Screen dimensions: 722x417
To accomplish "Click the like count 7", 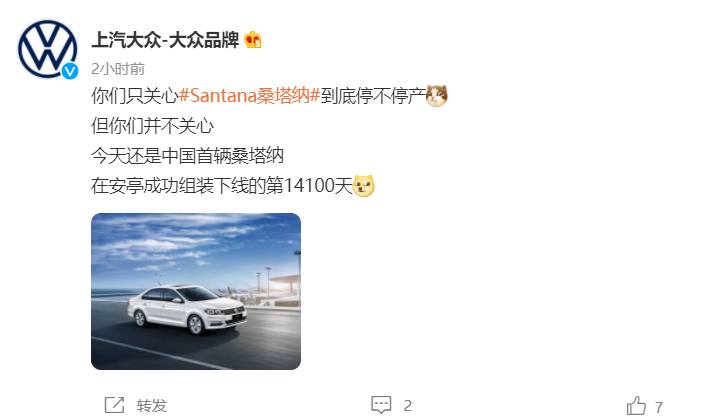I will click(659, 407).
